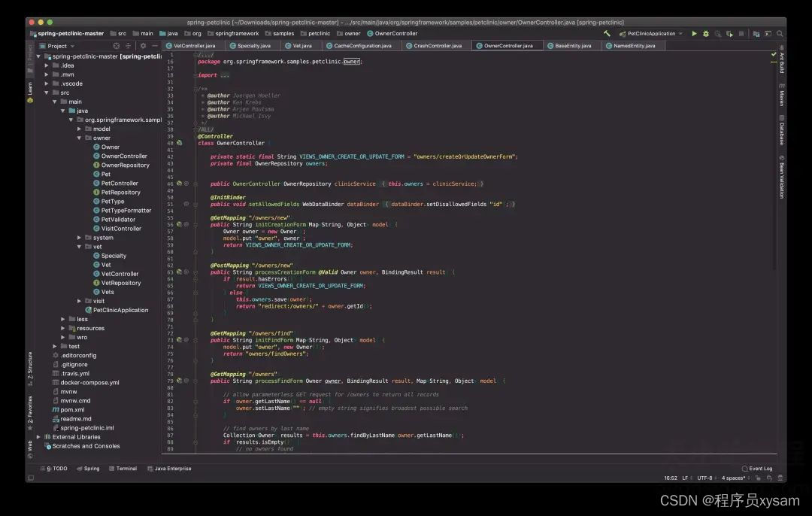Click the gutter mapping icon on line 56
812x516 pixels.
click(x=179, y=224)
